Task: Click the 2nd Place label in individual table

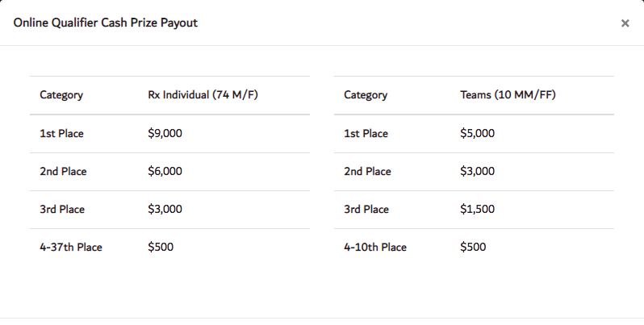Action: 63,171
